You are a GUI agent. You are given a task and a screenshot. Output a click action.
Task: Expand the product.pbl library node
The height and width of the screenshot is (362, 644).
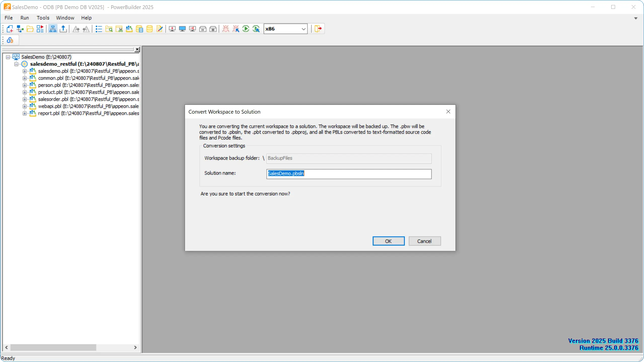click(x=24, y=92)
